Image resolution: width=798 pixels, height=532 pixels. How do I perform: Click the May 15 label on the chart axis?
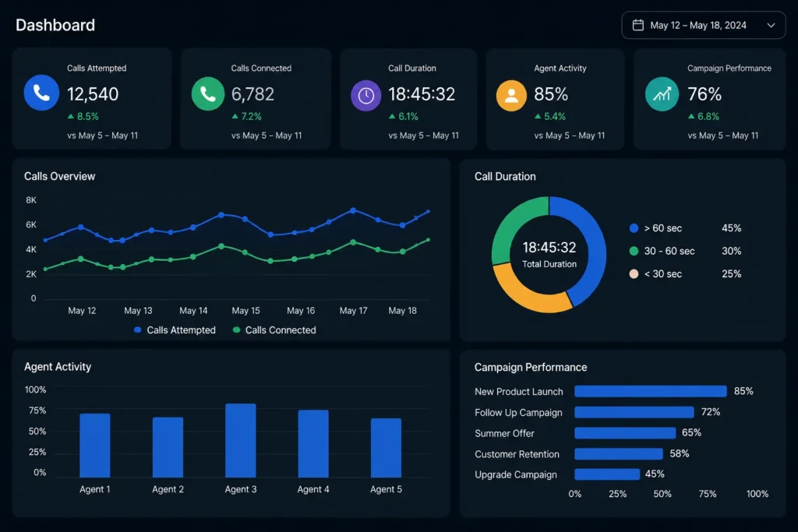[x=245, y=310]
